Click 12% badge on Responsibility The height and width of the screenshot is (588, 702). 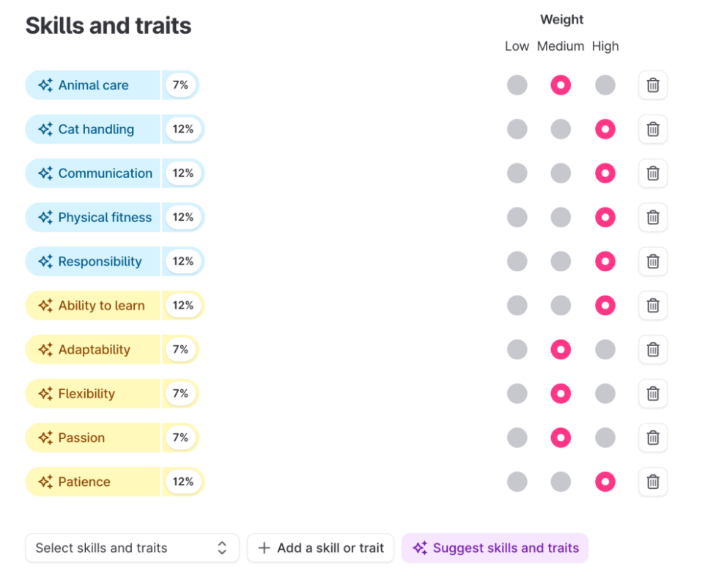coord(183,261)
